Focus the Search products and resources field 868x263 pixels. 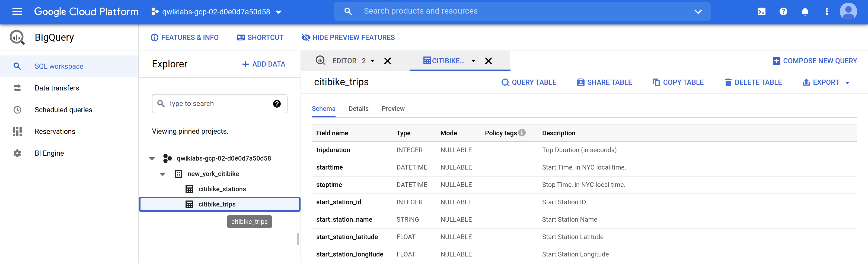[522, 11]
